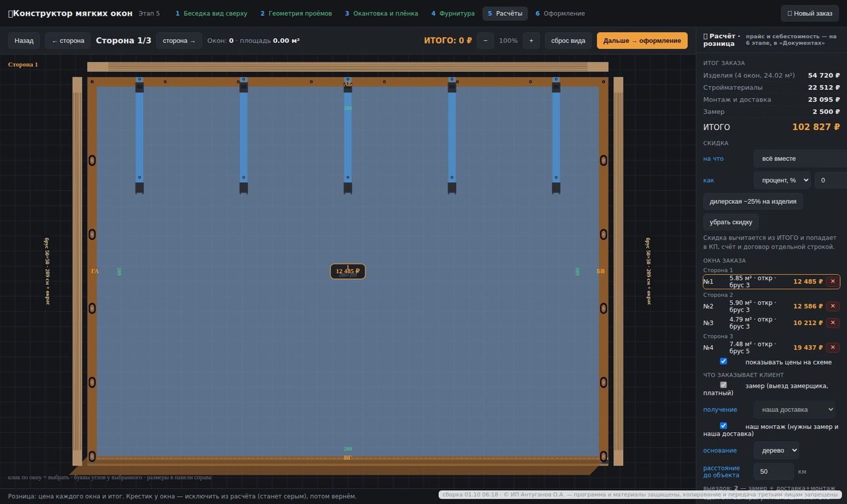Select window №2 row, 5.90 m²
This screenshot has width=847, height=504.
pyautogui.click(x=771, y=306)
